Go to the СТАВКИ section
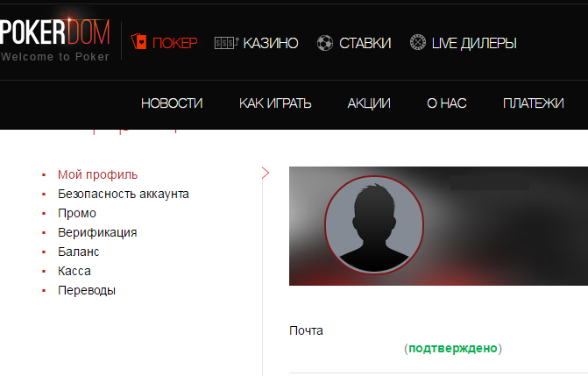This screenshot has height=376, width=588. [x=365, y=43]
